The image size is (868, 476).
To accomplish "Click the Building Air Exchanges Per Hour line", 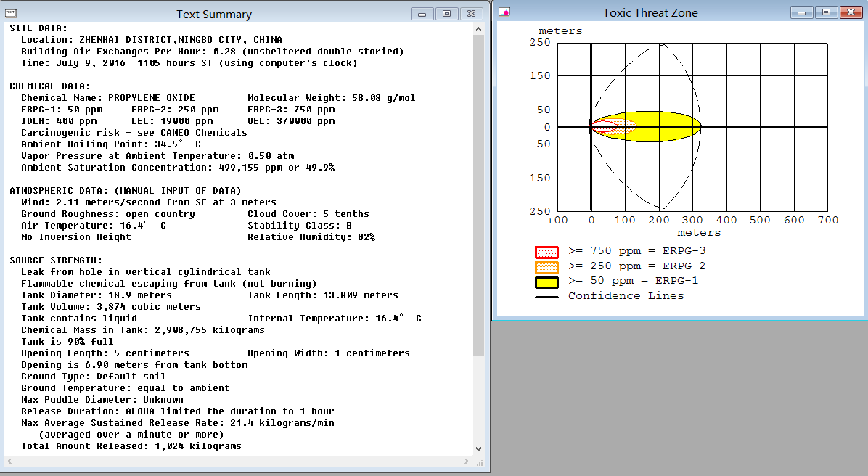I will click(213, 52).
